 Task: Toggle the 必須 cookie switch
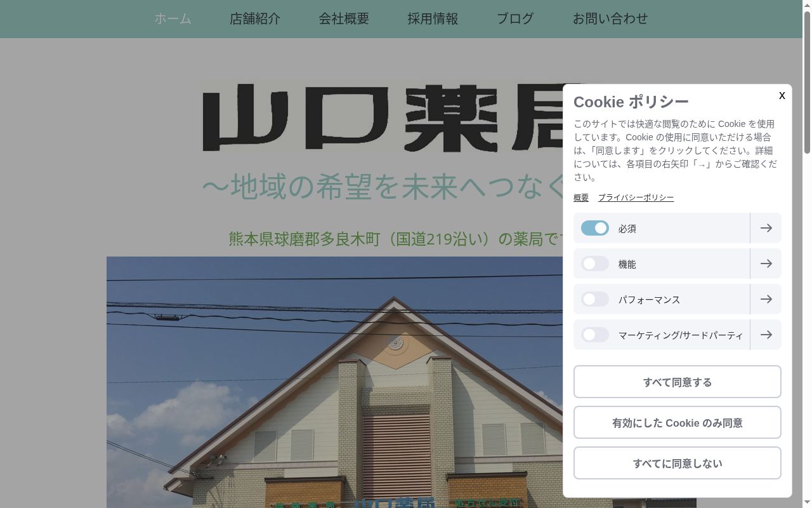point(595,228)
